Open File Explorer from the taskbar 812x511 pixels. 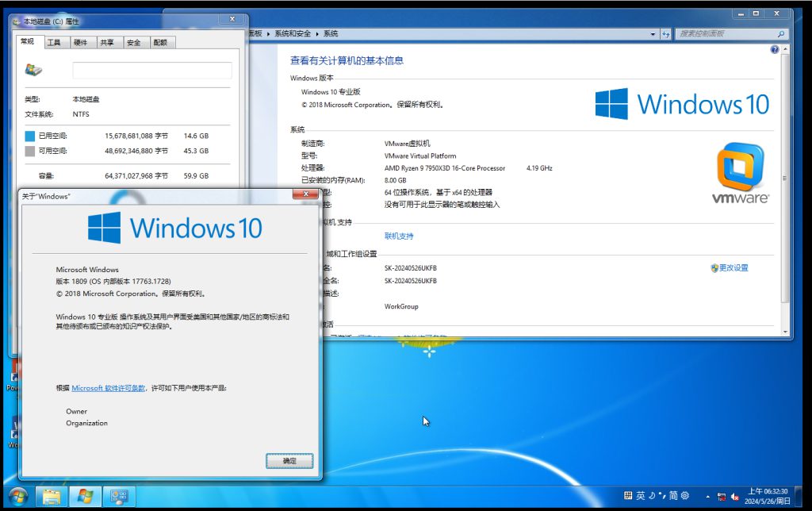point(52,497)
